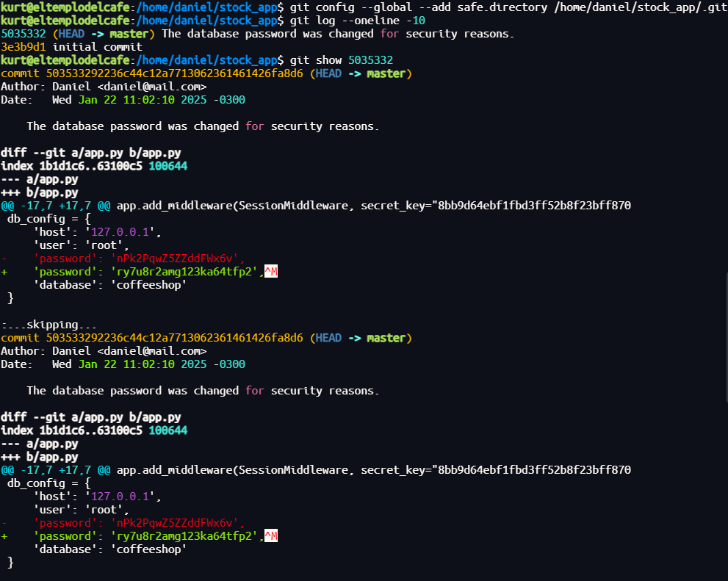The height and width of the screenshot is (581, 728).
Task: Click the full commit hash below the skipping line
Action: coord(174,338)
